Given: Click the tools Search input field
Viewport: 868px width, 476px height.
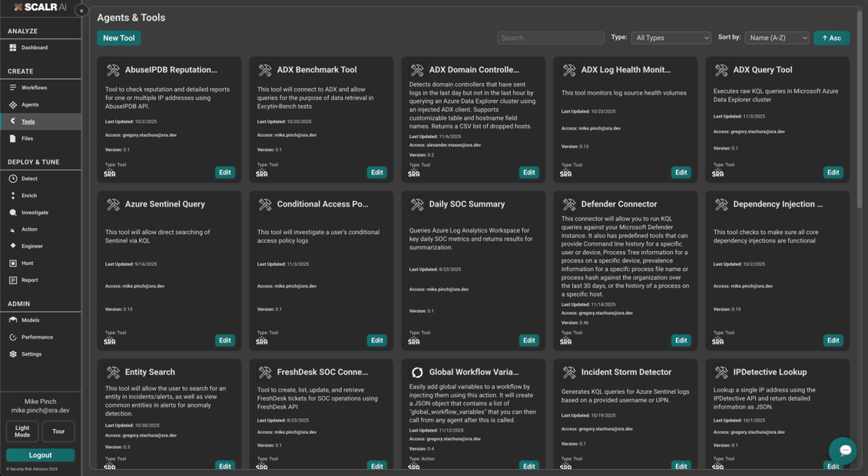Looking at the screenshot, I should click(550, 38).
